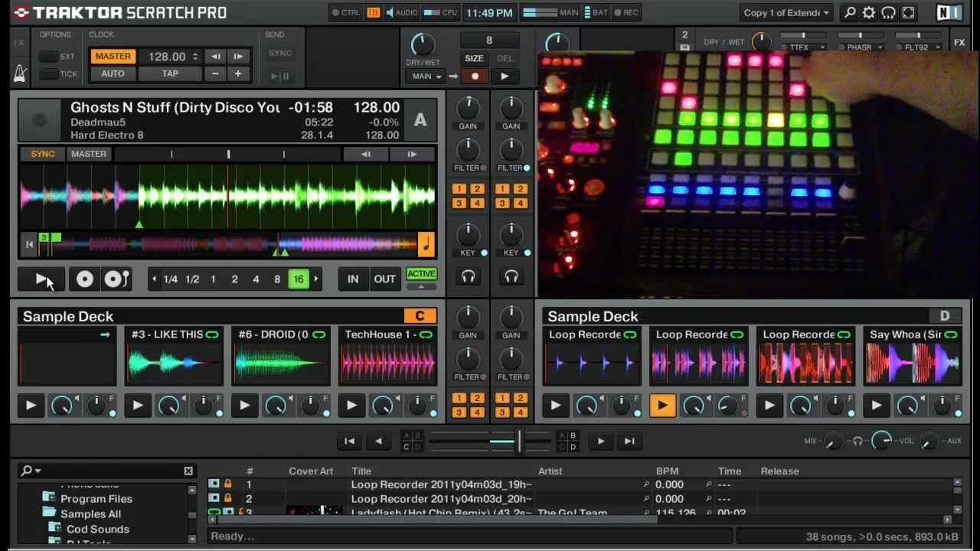Toggle loop mode on Say Whoa sample

(950, 334)
